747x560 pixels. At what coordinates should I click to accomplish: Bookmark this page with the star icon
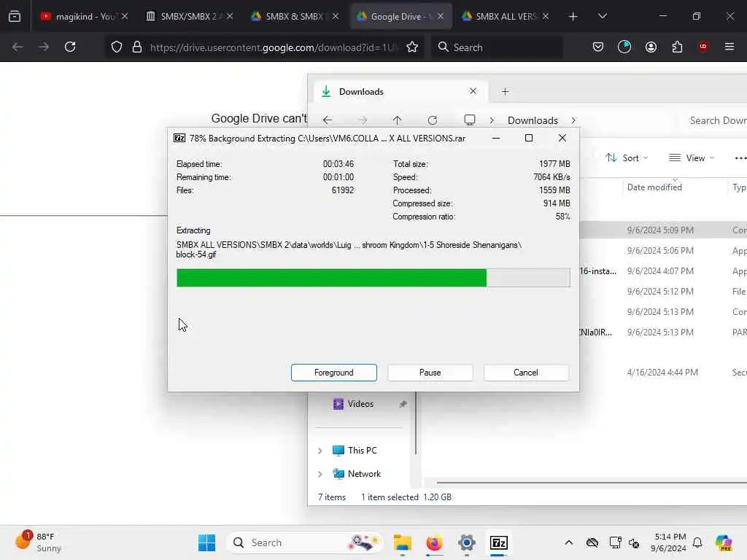point(412,47)
